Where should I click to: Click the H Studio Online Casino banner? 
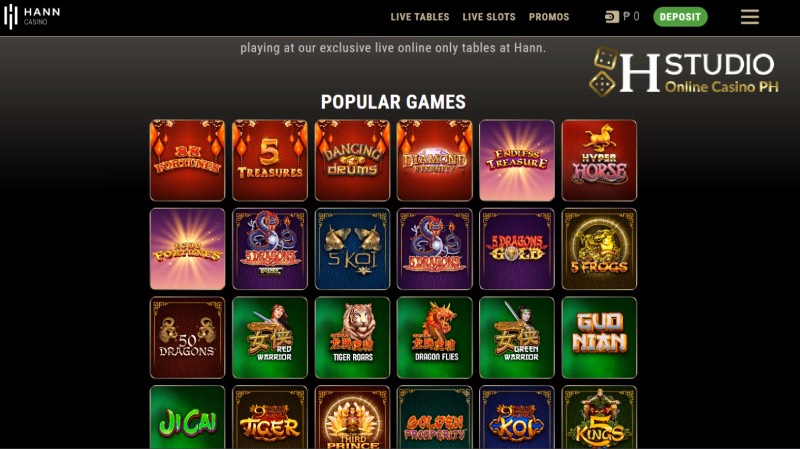point(684,71)
